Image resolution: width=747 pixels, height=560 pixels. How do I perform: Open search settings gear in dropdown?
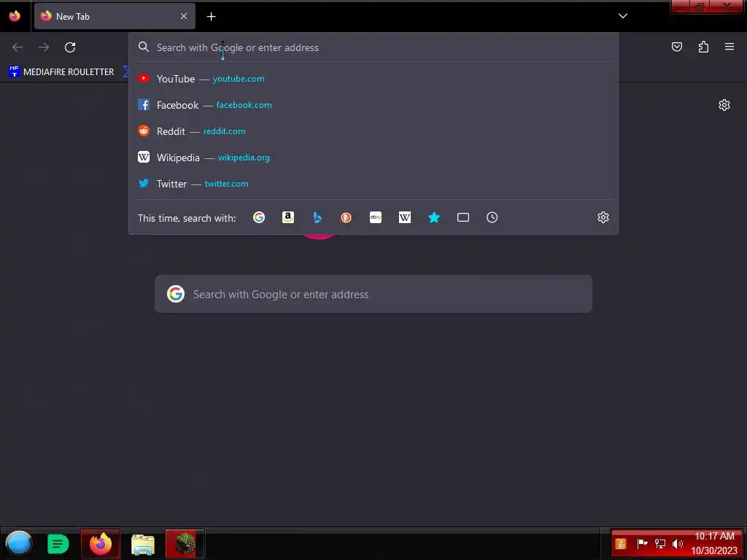[603, 217]
